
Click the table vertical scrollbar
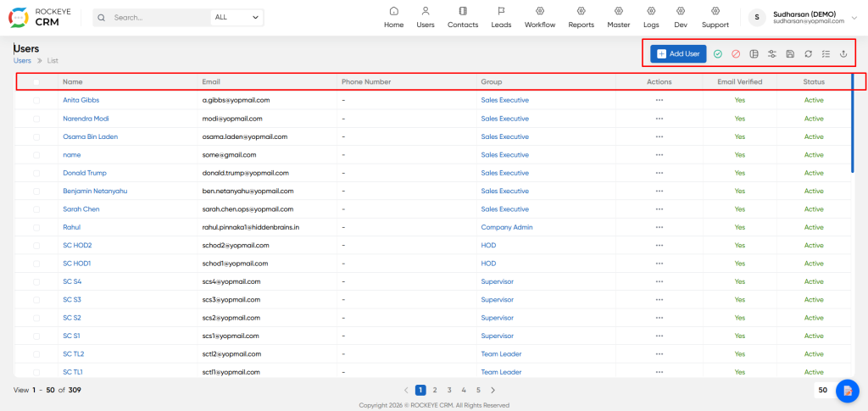pyautogui.click(x=853, y=125)
